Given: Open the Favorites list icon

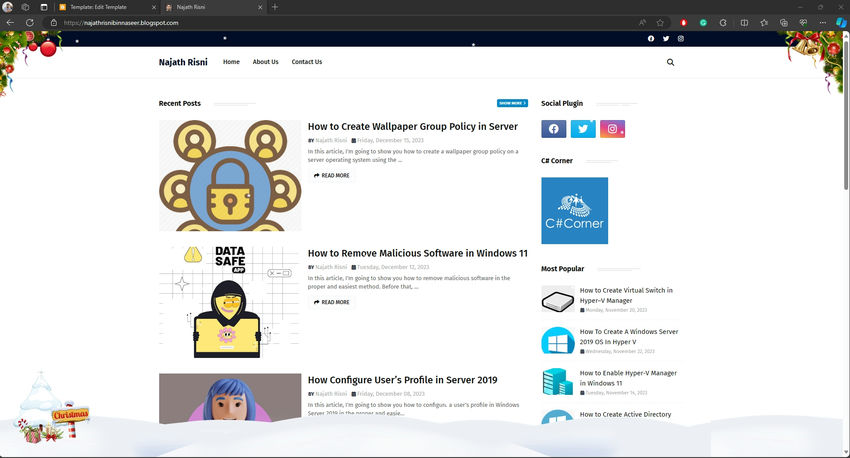Looking at the screenshot, I should 764,23.
